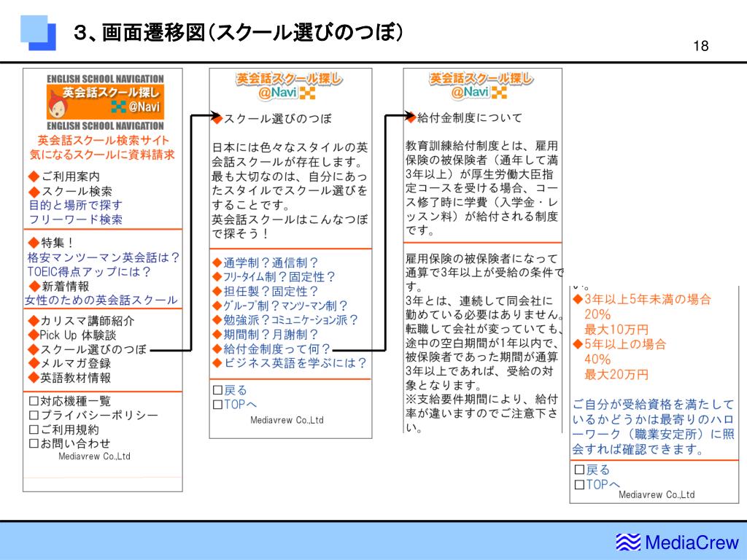The width and height of the screenshot is (747, 560).
Task: Select 最大20万円 text
Action: point(616,375)
